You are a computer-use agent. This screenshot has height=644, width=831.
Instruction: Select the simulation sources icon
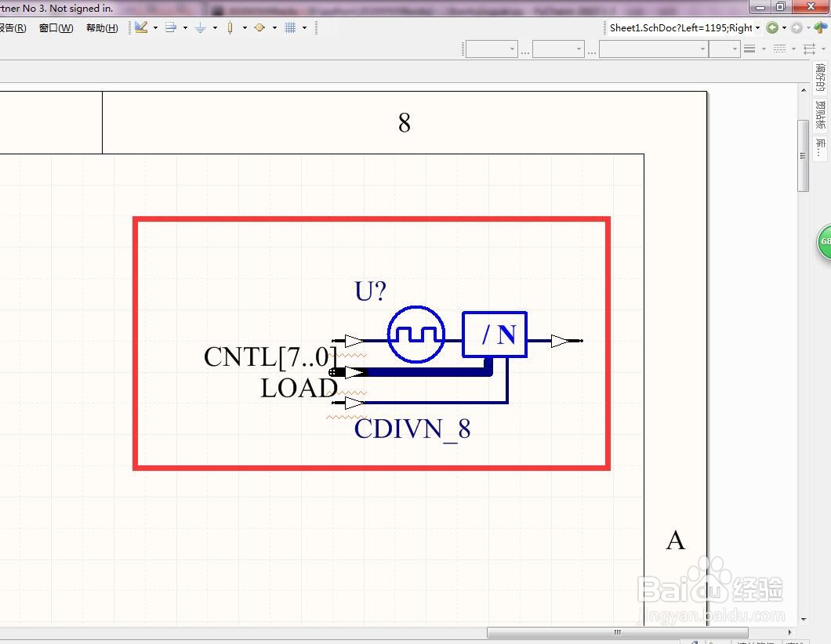259,27
